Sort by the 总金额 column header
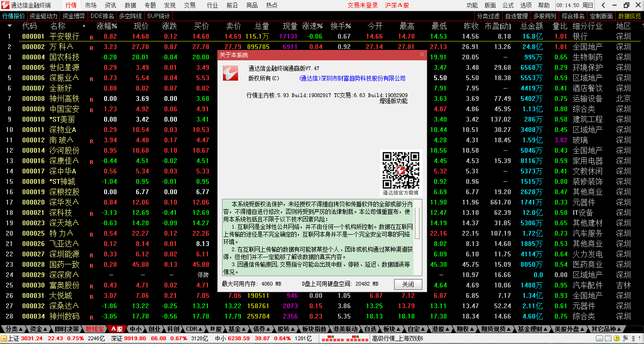This screenshot has height=344, width=644. (532, 26)
